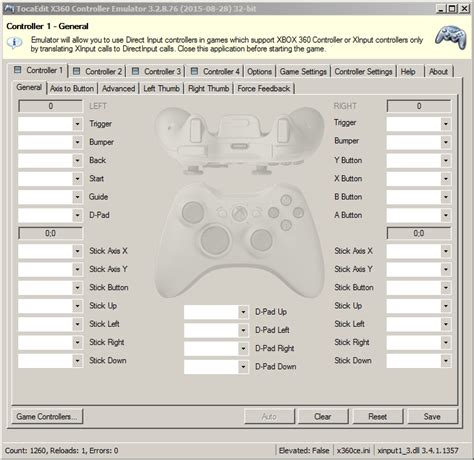474x460 pixels.
Task: Expand the left Stick Left dropdown
Action: (x=77, y=324)
